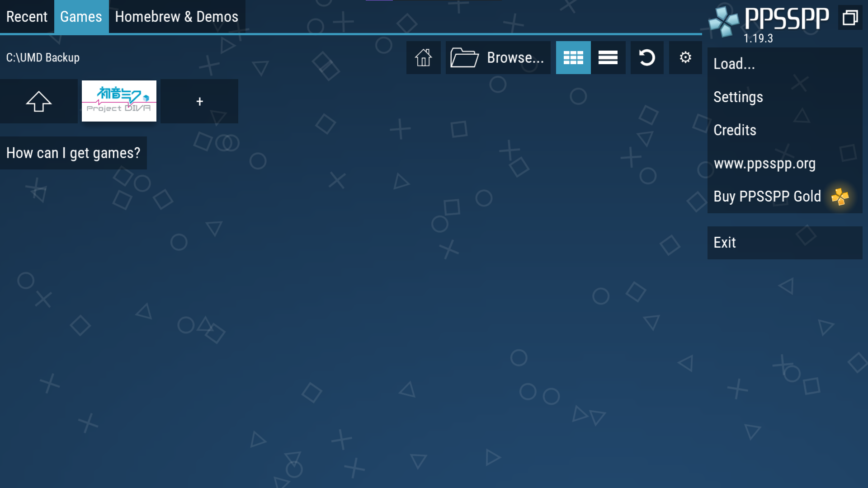The height and width of the screenshot is (488, 868).
Task: Refresh the game list
Action: [x=647, y=58]
